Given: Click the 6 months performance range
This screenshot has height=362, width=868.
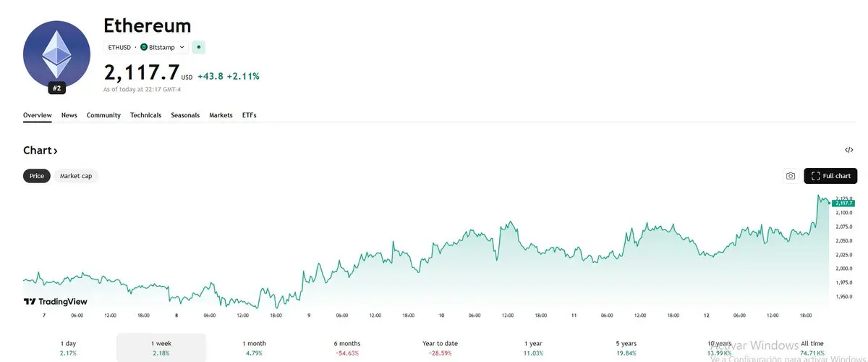Looking at the screenshot, I should click(347, 348).
